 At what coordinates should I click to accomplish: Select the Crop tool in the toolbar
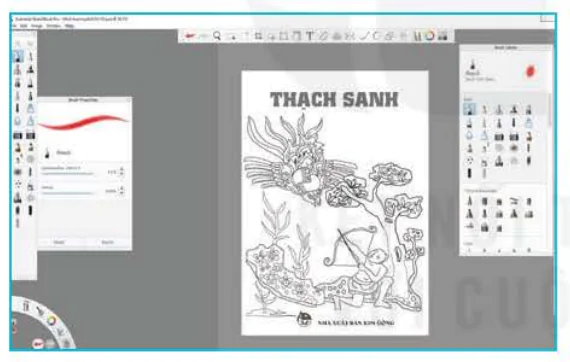pyautogui.click(x=258, y=36)
